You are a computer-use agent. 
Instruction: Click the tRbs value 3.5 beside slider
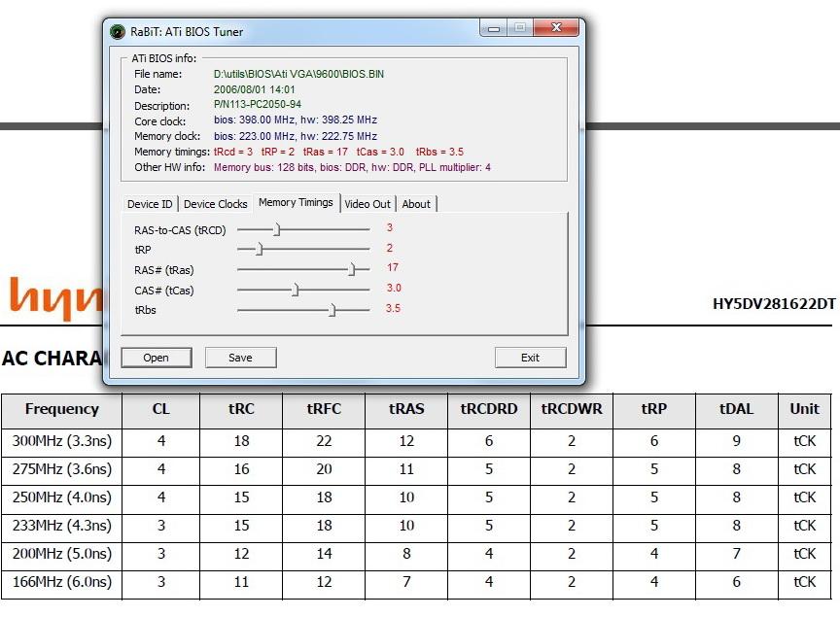coord(393,308)
